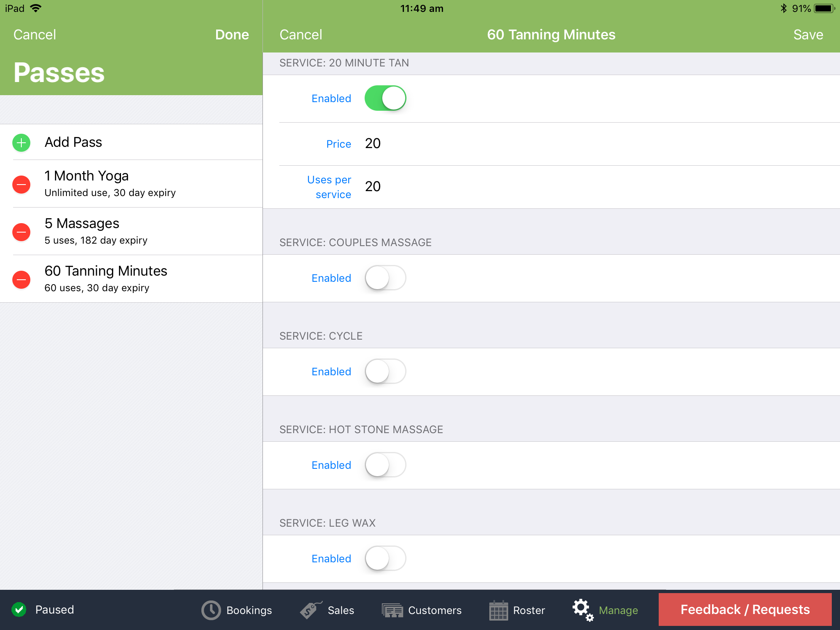Open the Bookings tab
840x630 pixels.
coord(237,610)
